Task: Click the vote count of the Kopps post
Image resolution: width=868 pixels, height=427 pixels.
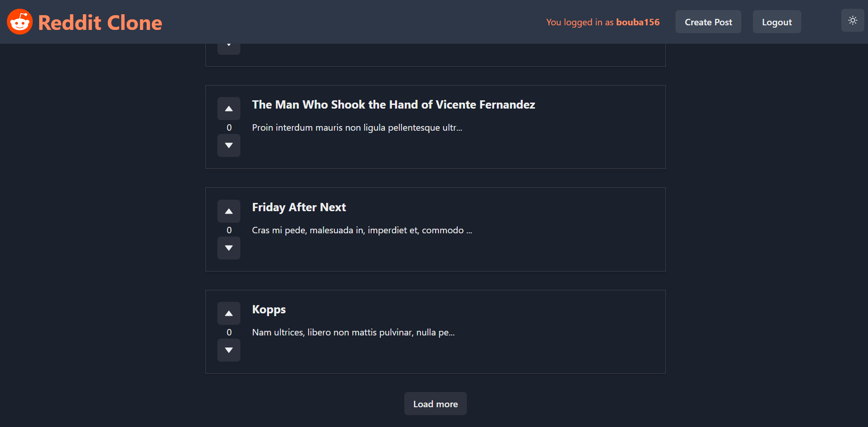Action: (229, 332)
